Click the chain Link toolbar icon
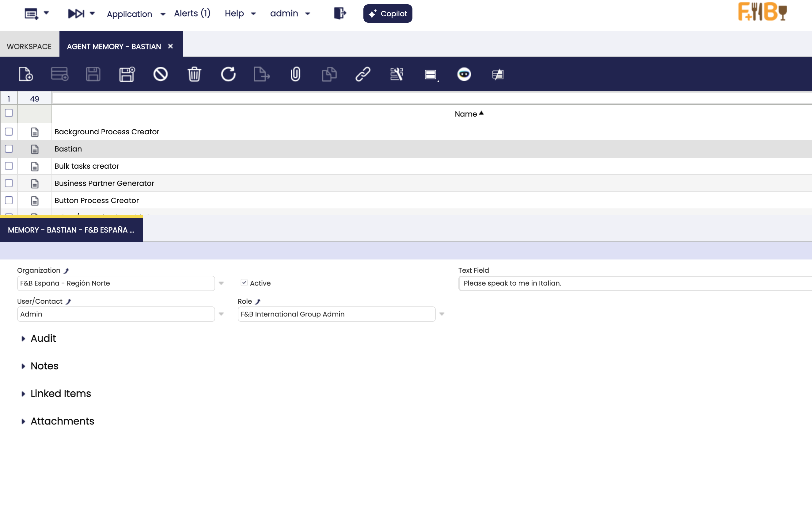This screenshot has height=511, width=812. 363,74
